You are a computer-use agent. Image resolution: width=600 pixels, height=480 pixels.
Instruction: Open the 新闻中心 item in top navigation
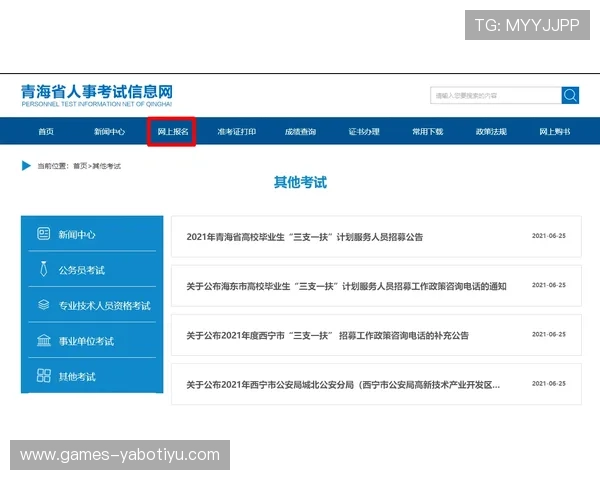pos(109,132)
